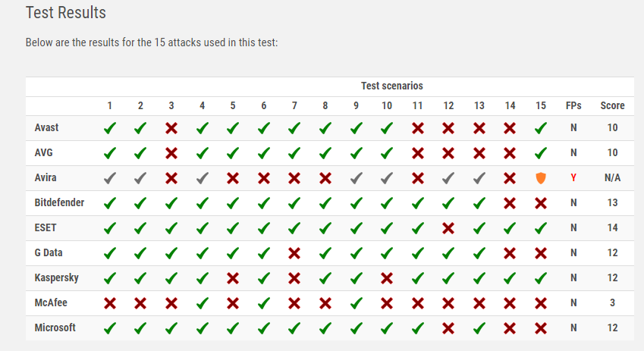This screenshot has width=644, height=351.
Task: Click Kaspersky's red cross in scenario 10
Action: [387, 278]
